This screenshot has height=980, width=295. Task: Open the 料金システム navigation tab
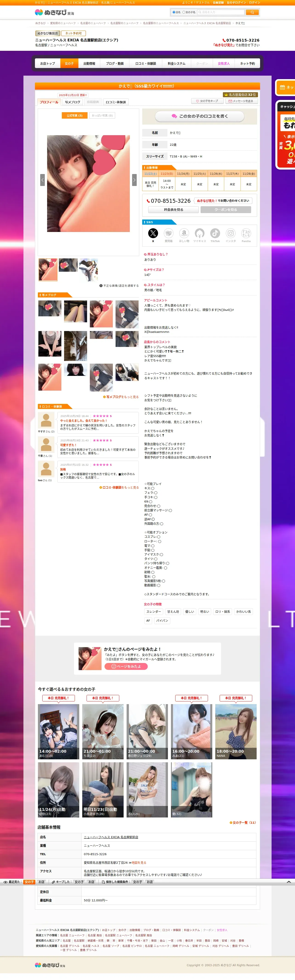pos(176,63)
